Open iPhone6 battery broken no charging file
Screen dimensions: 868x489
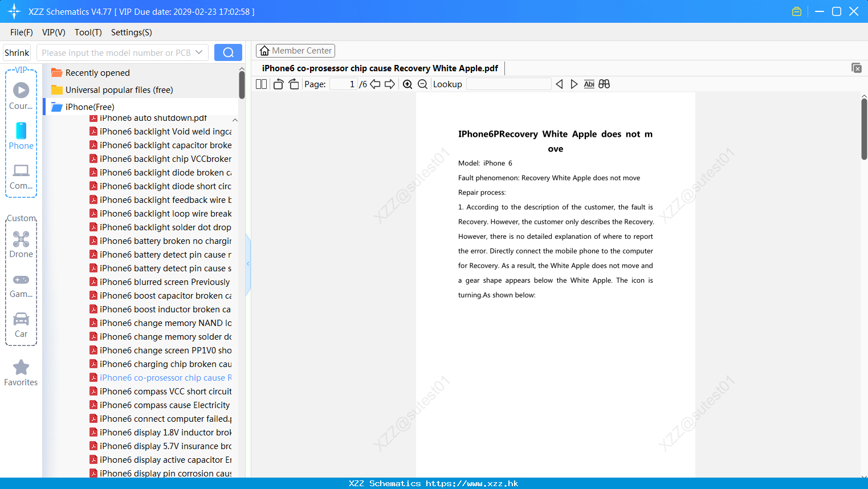click(x=161, y=241)
